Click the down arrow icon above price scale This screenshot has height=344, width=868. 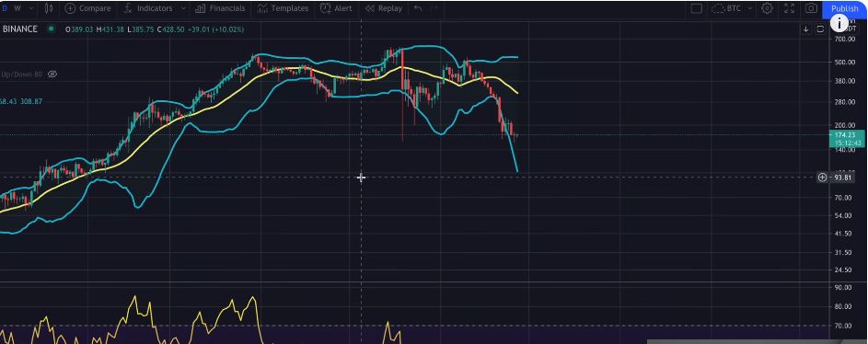click(806, 29)
